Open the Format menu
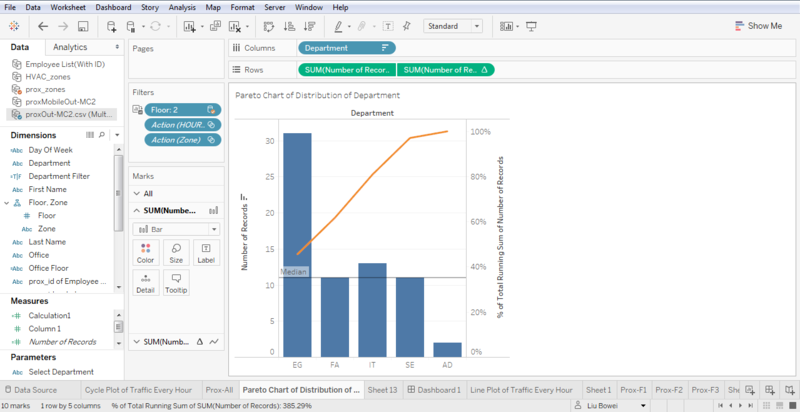800x412 pixels. [x=242, y=8]
